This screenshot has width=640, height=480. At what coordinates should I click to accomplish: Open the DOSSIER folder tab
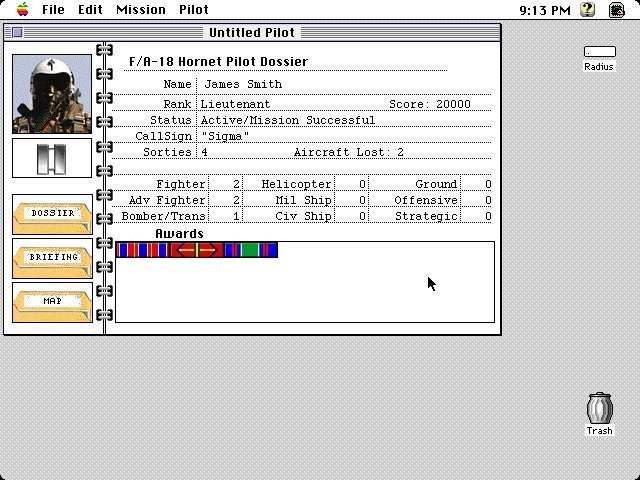(52, 214)
